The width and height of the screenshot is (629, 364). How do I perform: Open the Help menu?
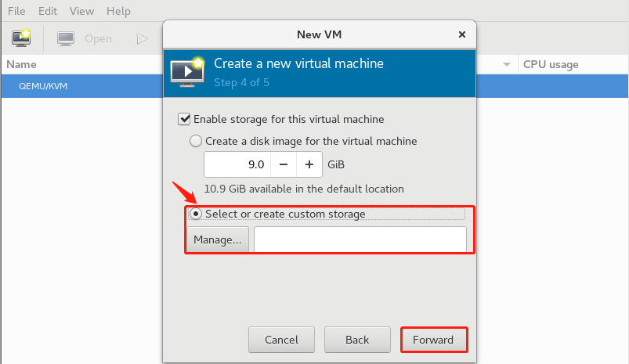point(118,12)
